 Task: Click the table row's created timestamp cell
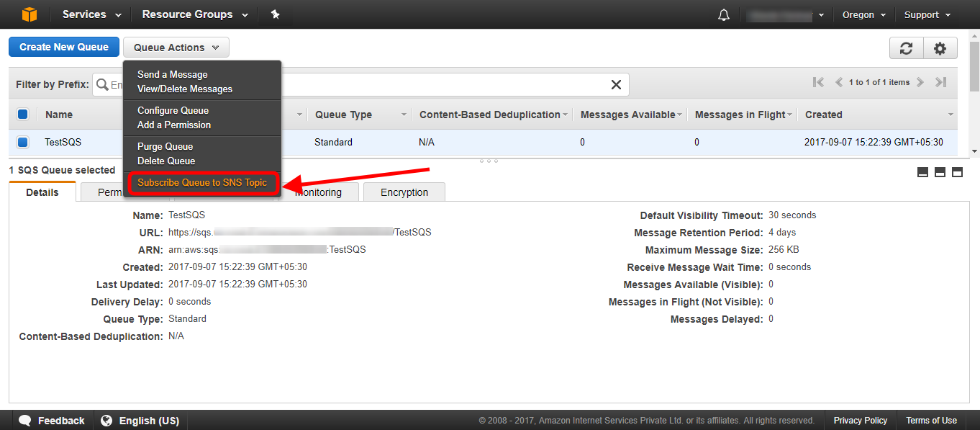pyautogui.click(x=874, y=143)
